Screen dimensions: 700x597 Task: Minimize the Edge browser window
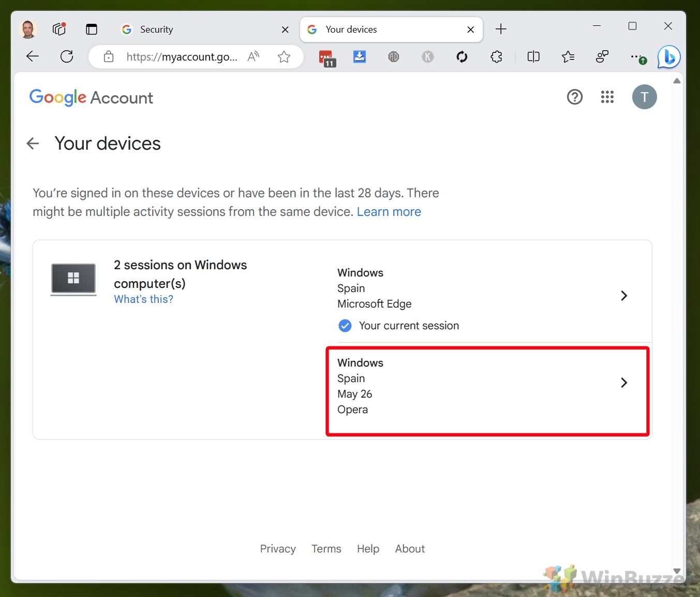597,26
